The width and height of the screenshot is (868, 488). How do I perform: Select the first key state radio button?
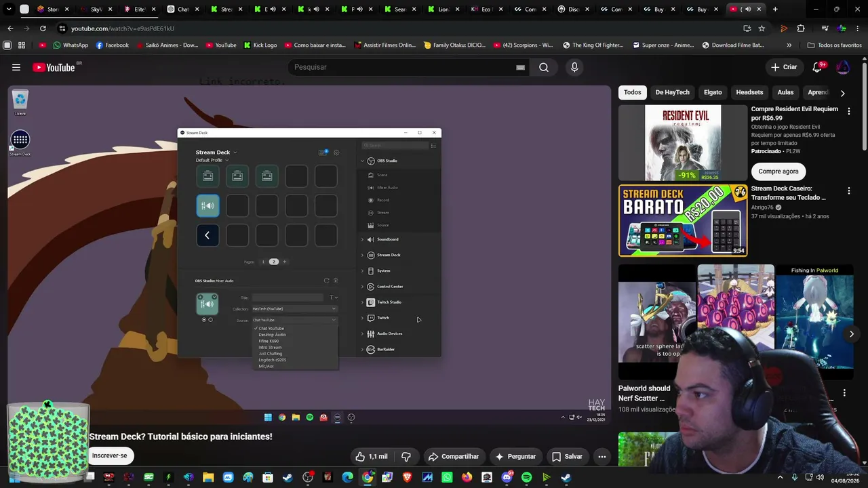[204, 320]
